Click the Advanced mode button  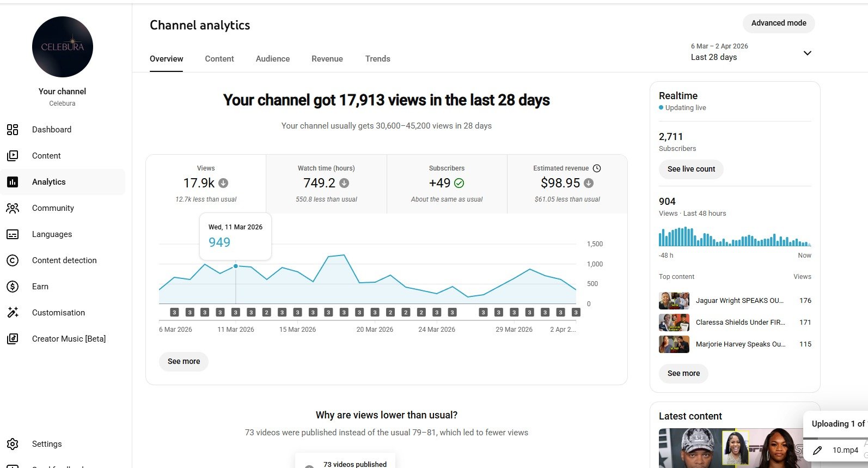[x=779, y=23]
